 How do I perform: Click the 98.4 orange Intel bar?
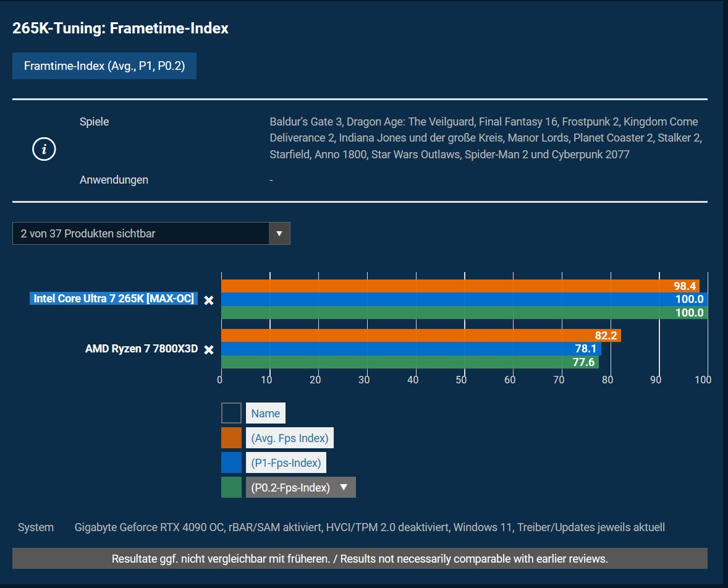pos(460,286)
